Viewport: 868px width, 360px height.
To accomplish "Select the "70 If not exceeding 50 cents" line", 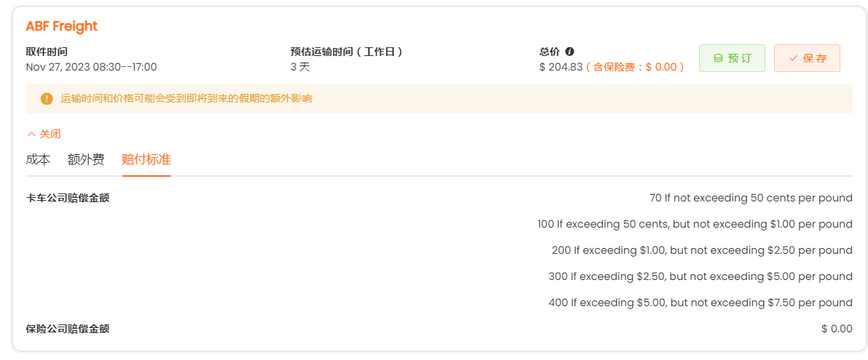I will pyautogui.click(x=750, y=198).
